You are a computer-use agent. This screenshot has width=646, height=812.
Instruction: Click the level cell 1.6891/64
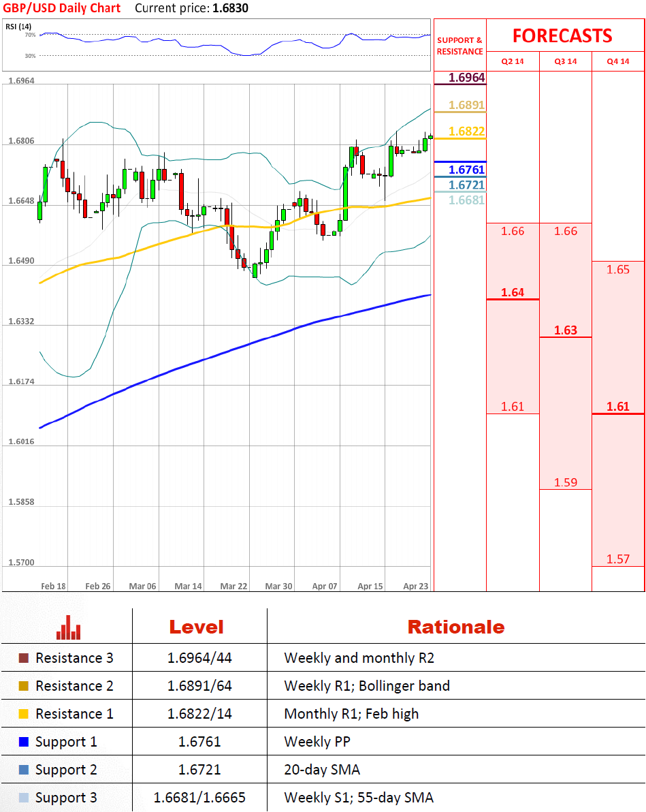tap(199, 686)
